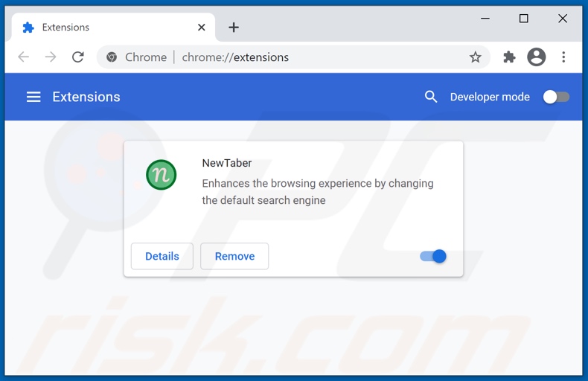Select the Extensions browser tab

point(112,28)
